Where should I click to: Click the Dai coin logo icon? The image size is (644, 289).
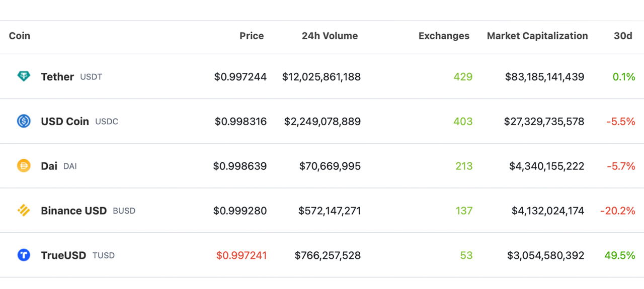click(x=24, y=166)
